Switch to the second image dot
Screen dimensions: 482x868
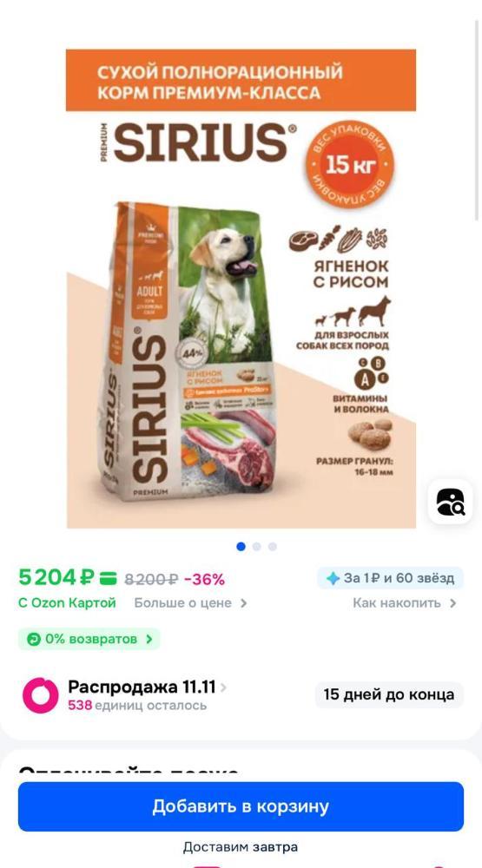point(256,546)
